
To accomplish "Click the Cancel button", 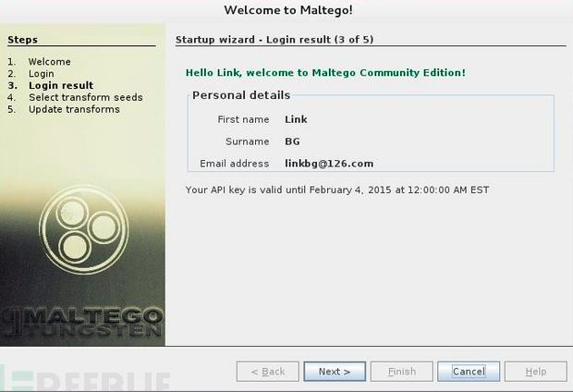I will click(x=469, y=372).
